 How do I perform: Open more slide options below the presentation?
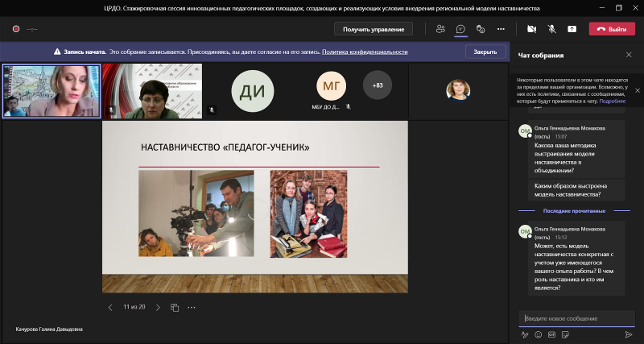192,307
